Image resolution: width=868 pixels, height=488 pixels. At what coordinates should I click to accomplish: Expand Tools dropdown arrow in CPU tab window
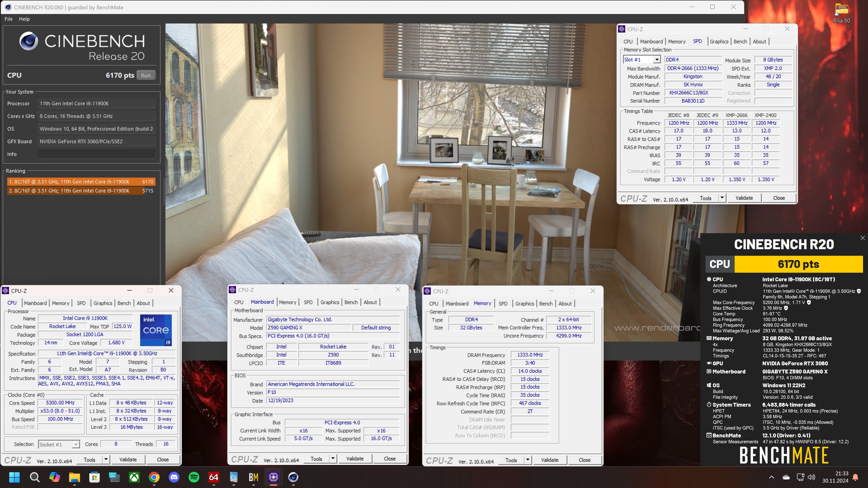106,459
